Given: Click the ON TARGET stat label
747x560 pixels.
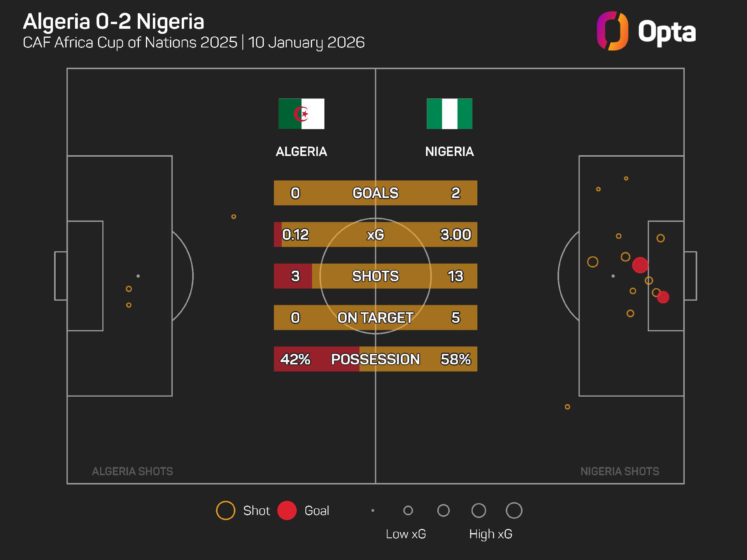Looking at the screenshot, I should point(375,318).
